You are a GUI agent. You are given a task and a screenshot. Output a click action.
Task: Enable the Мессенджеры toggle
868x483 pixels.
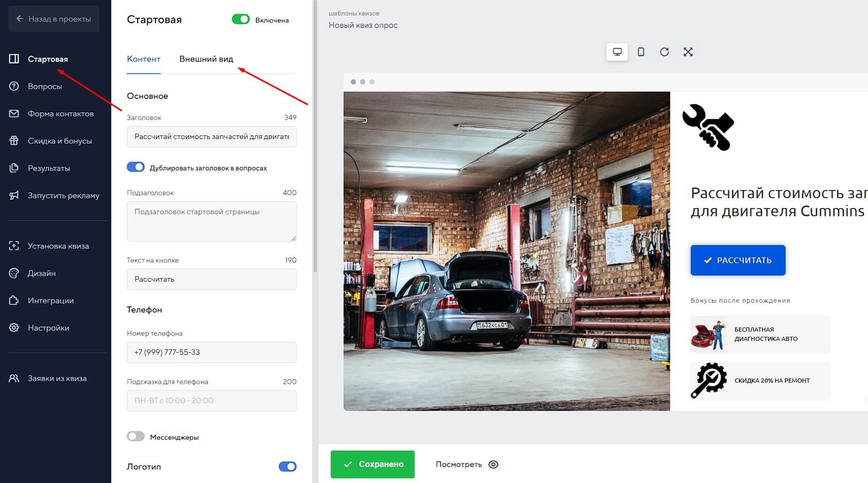[x=136, y=437]
